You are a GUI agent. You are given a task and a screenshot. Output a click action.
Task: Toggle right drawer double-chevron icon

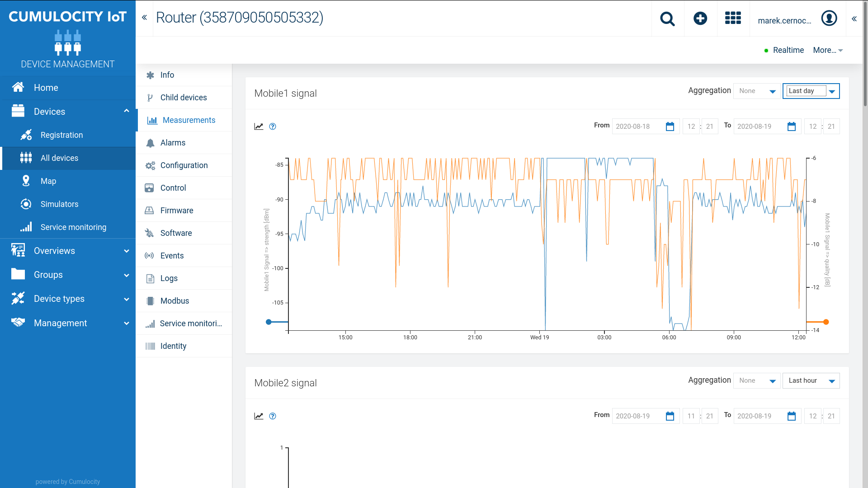click(x=854, y=19)
